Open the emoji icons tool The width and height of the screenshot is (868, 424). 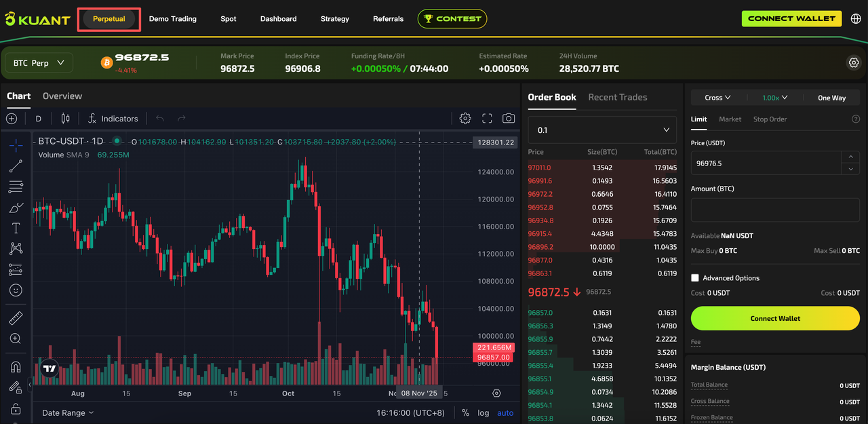16,290
